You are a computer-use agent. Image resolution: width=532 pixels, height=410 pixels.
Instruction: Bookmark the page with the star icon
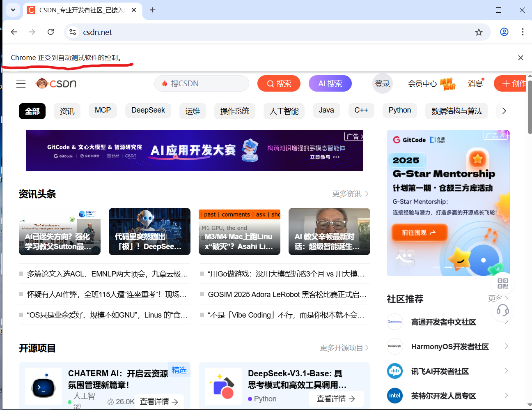click(x=479, y=32)
